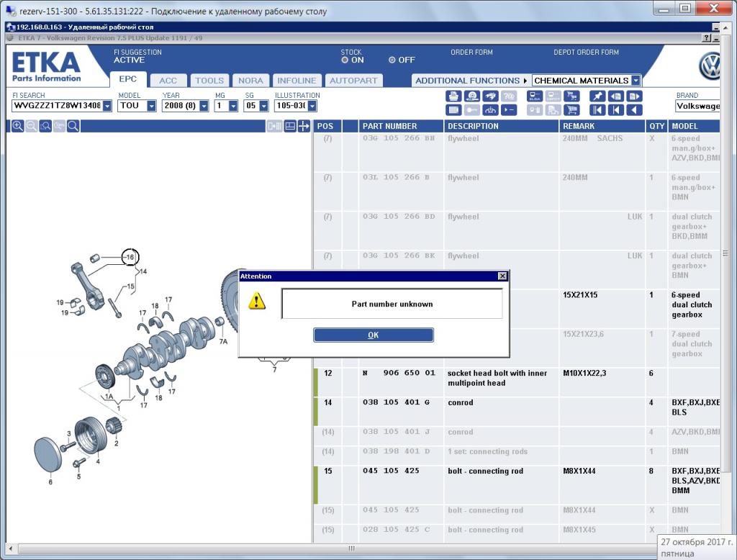Open the FI SEARCH VIN dropdown
The height and width of the screenshot is (560, 737).
tap(107, 106)
